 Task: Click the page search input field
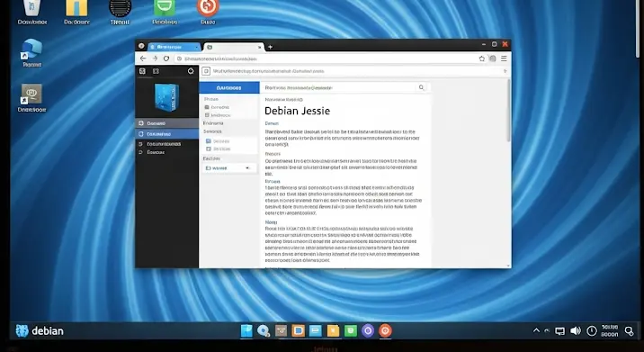click(x=338, y=87)
